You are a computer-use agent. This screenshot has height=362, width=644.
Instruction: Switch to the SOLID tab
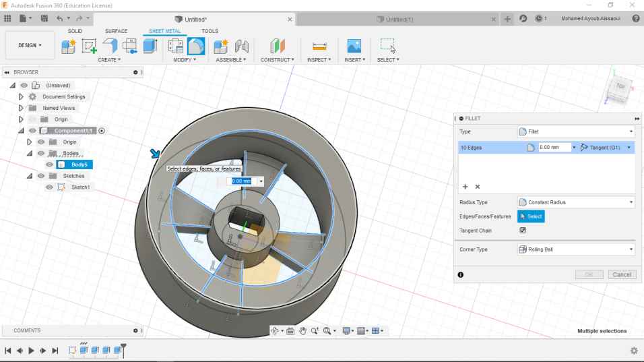pyautogui.click(x=75, y=31)
